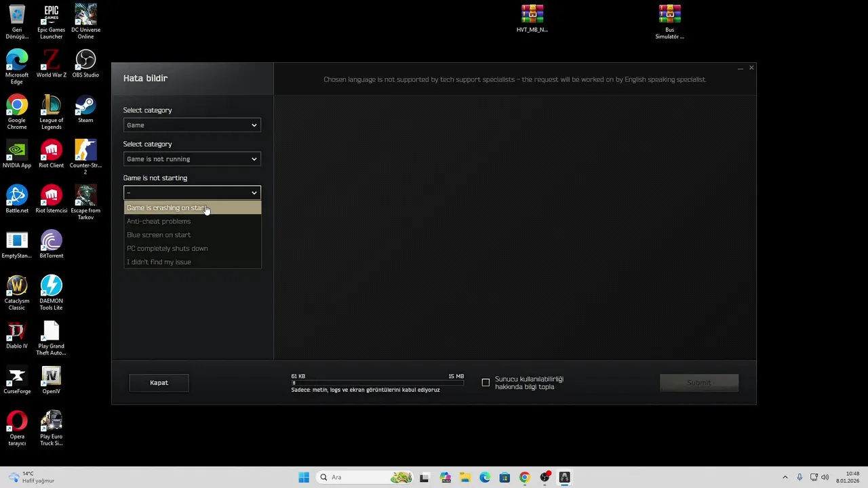Screen dimensions: 868x488
Task: Choose 'PC completely shuts down' option
Action: pos(193,249)
